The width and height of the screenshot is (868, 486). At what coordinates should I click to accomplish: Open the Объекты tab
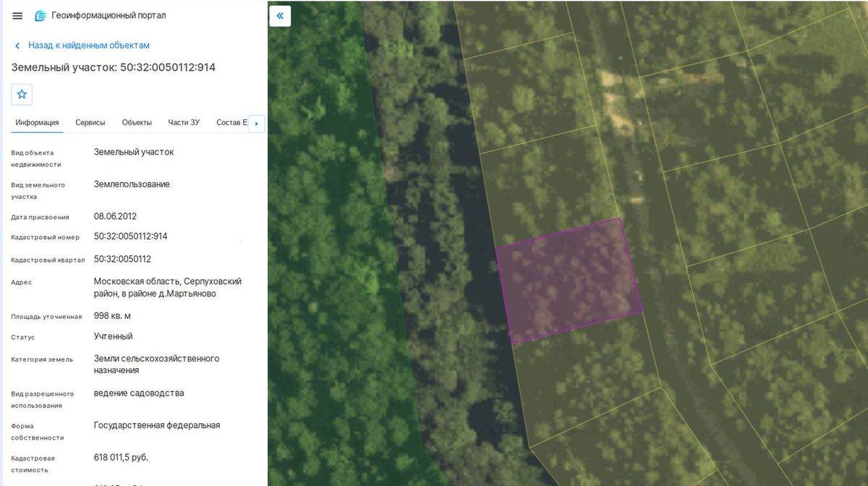coord(137,122)
